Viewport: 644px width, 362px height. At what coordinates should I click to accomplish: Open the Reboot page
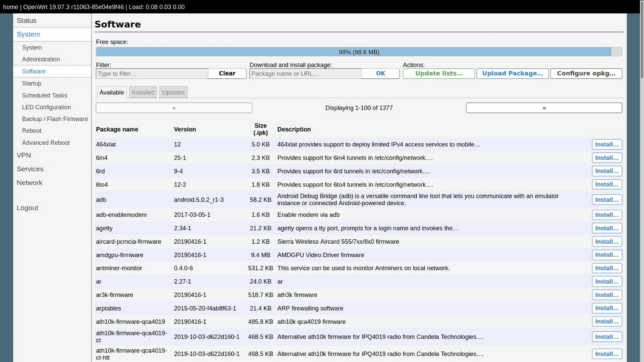tap(32, 131)
